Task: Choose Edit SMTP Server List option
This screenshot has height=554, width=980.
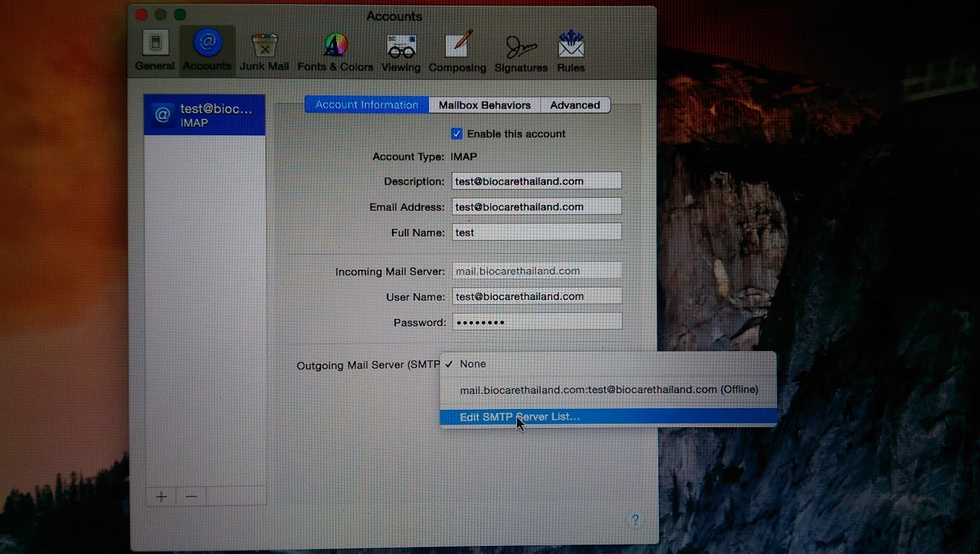Action: (x=519, y=417)
